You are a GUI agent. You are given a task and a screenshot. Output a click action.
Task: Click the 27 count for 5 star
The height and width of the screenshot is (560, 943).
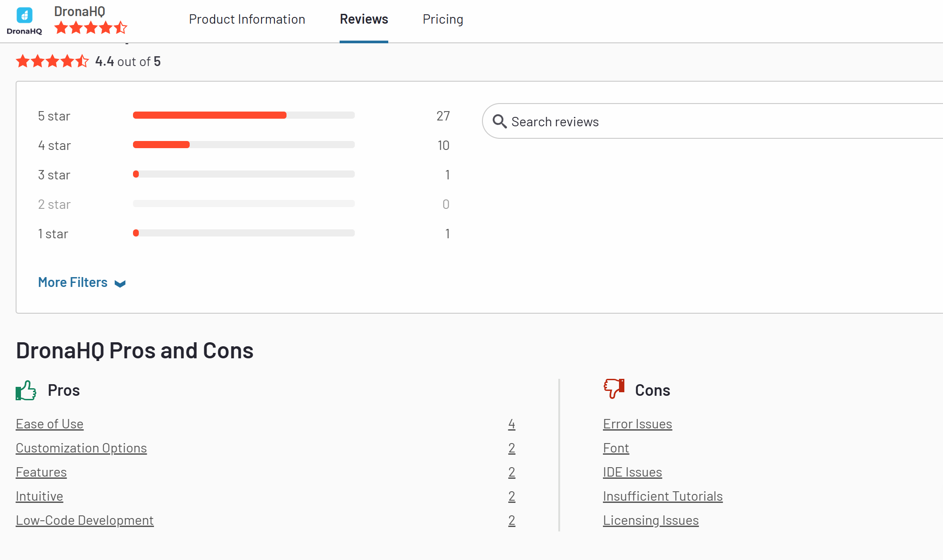[x=443, y=116]
